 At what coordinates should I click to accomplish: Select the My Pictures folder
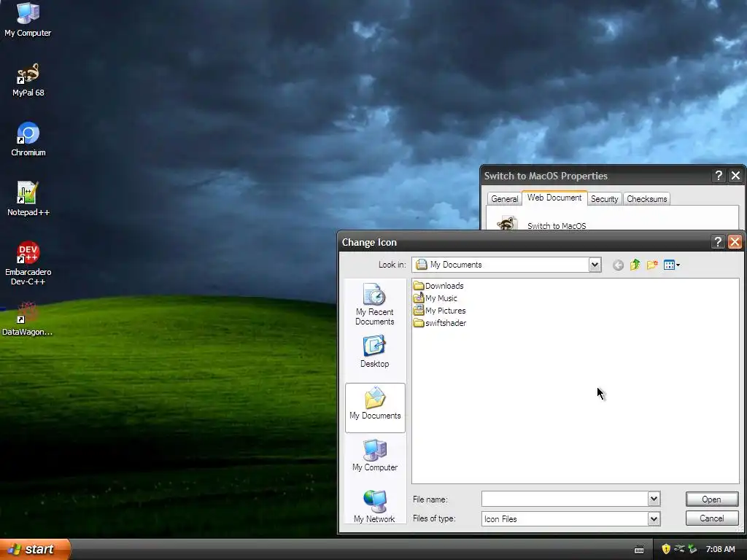pyautogui.click(x=440, y=311)
